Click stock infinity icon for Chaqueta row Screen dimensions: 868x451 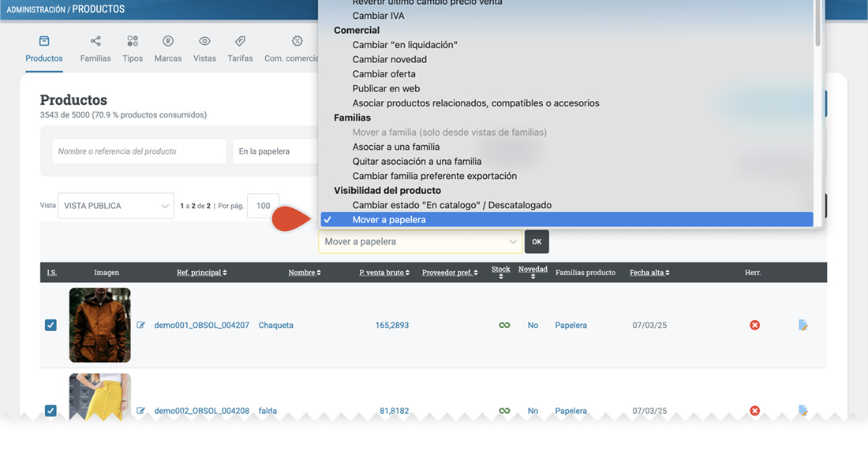pyautogui.click(x=504, y=325)
